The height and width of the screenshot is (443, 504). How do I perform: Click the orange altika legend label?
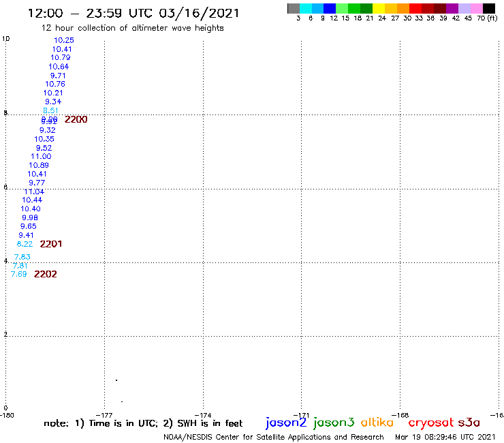point(377,423)
